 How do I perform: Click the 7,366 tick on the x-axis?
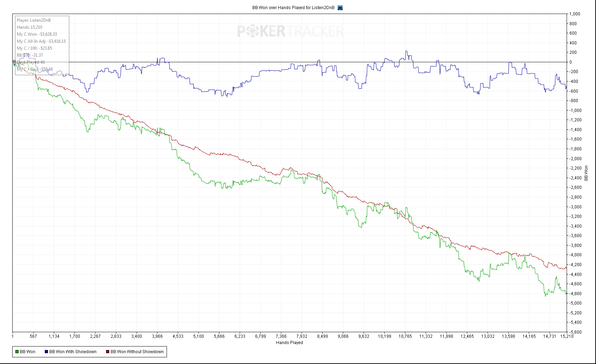point(281,336)
